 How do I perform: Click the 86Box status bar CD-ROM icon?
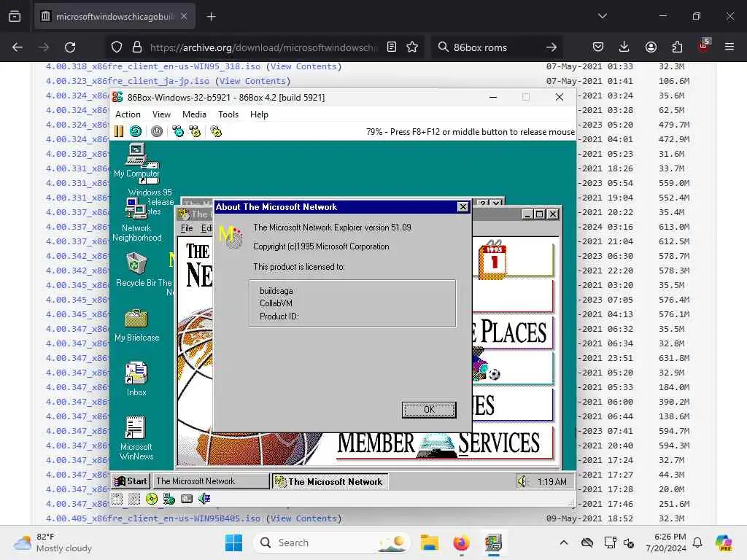pos(152,499)
